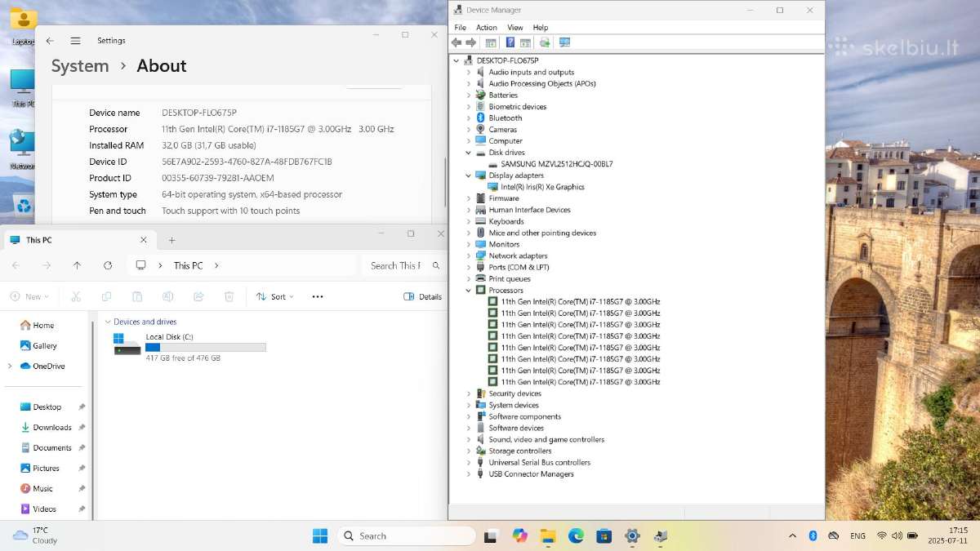
Task: Open Microsoft Edge from the taskbar
Action: (576, 535)
